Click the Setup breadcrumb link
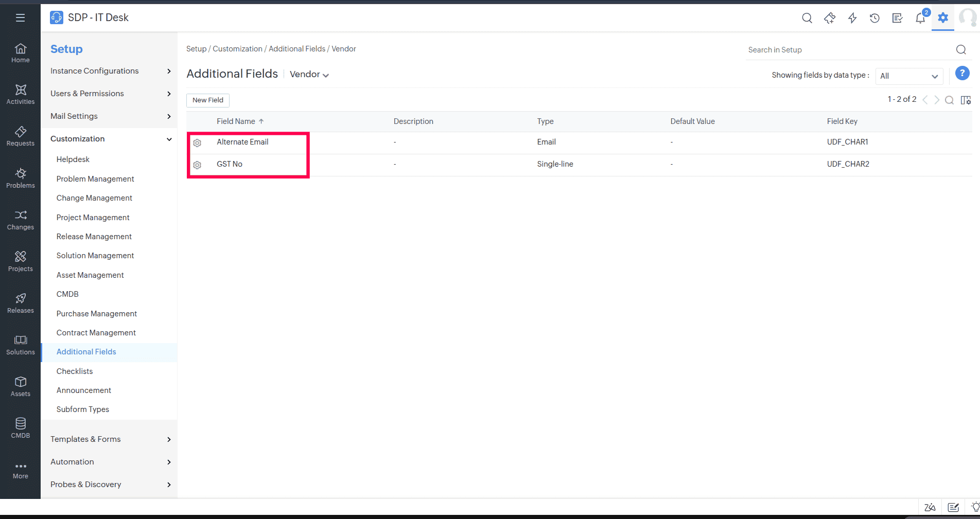The image size is (980, 519). click(x=196, y=49)
